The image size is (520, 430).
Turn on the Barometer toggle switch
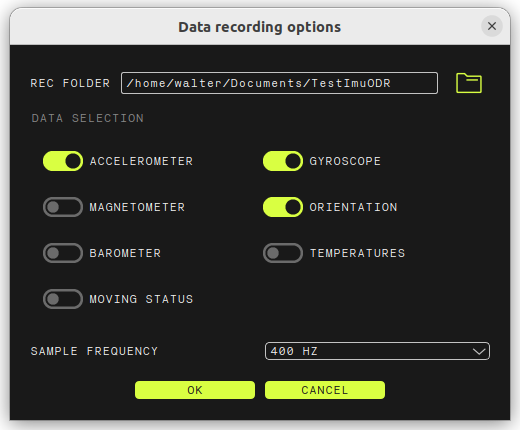point(63,253)
